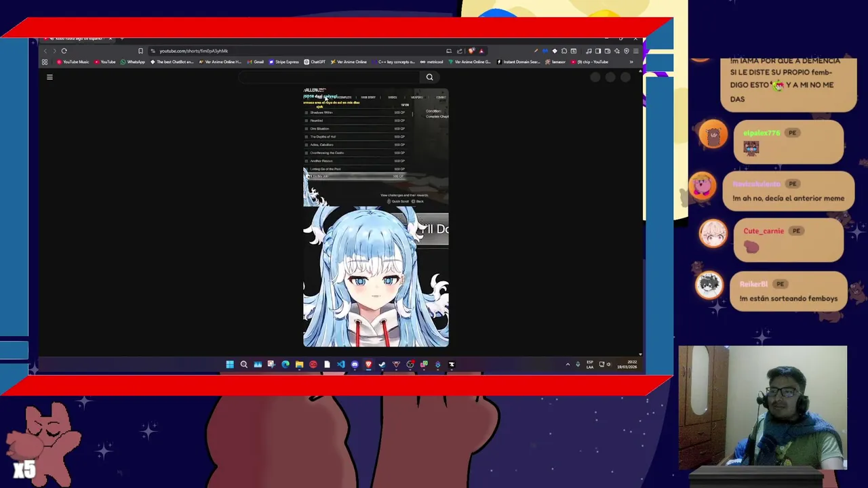Image resolution: width=868 pixels, height=488 pixels.
Task: Open the Gmail bookmark
Action: click(256, 62)
